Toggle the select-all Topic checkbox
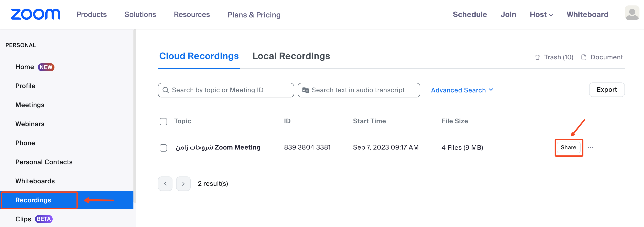 click(163, 121)
